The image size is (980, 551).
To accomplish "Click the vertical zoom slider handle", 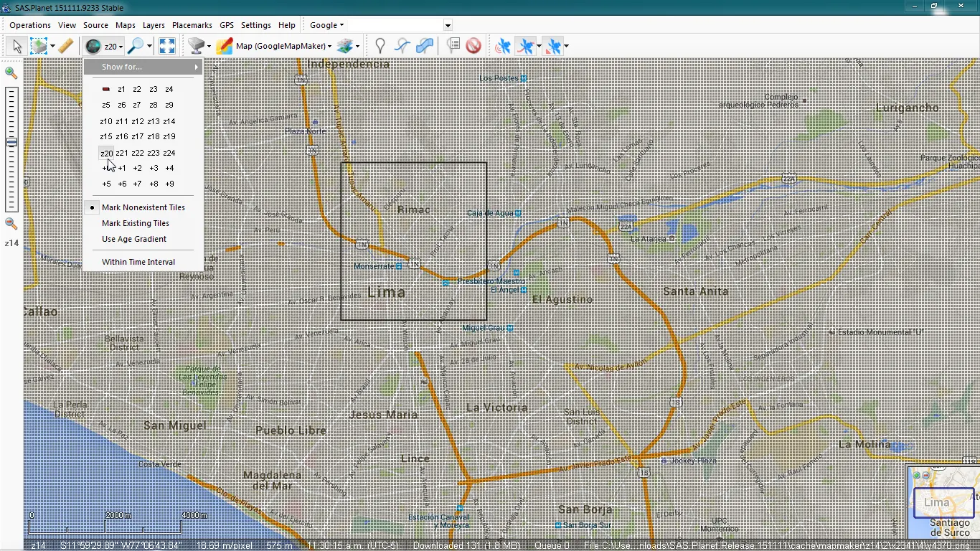I will click(11, 142).
